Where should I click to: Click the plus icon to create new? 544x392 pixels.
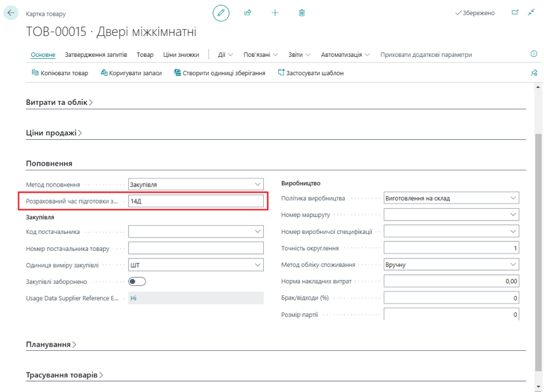point(275,13)
